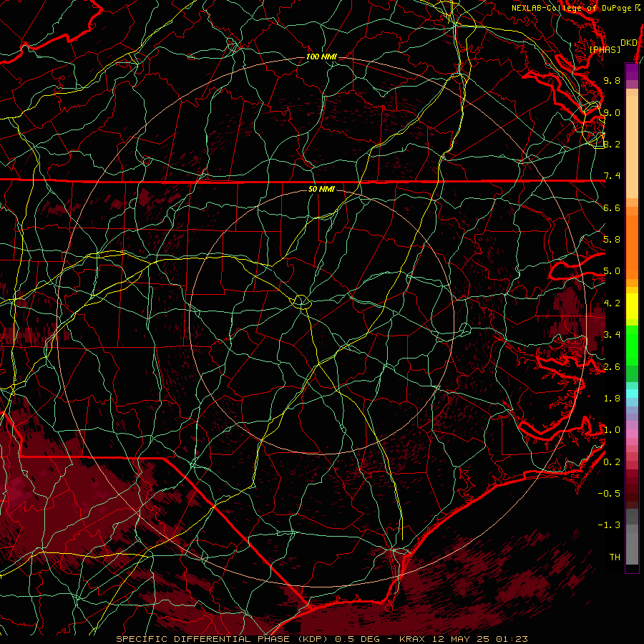644x644 pixels.
Task: Click the [PHAS] legend heading
Action: [605, 49]
